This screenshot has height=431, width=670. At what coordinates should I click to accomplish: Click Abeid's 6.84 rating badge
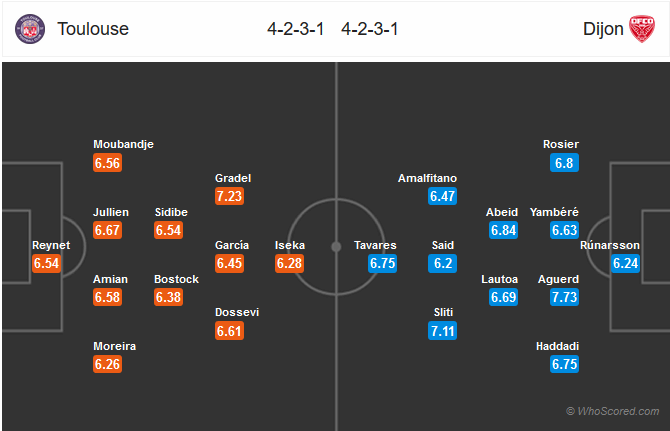pyautogui.click(x=503, y=230)
